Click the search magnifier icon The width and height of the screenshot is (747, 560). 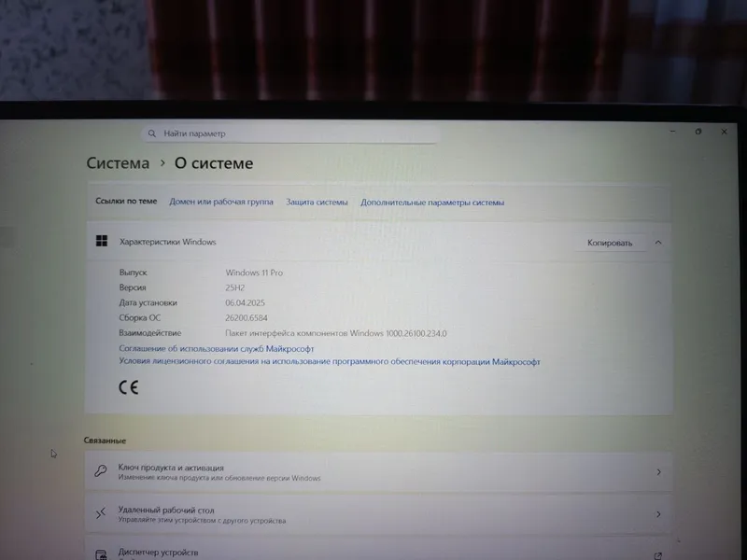coord(152,133)
